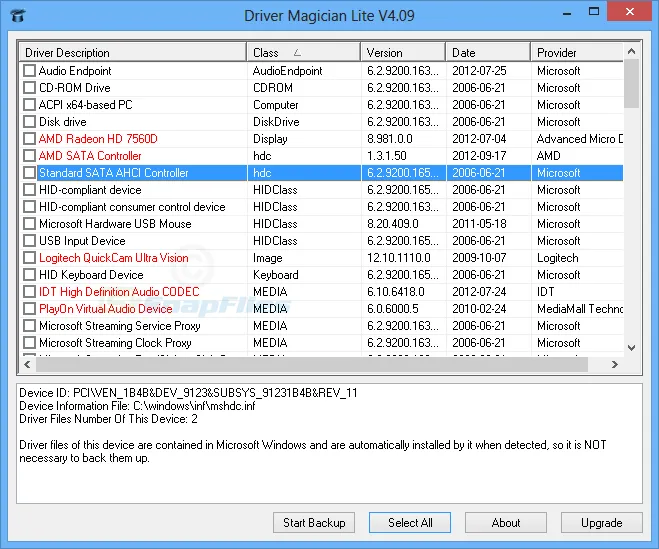This screenshot has width=659, height=549.
Task: Select the CD-ROM Drive row name
Action: [75, 87]
